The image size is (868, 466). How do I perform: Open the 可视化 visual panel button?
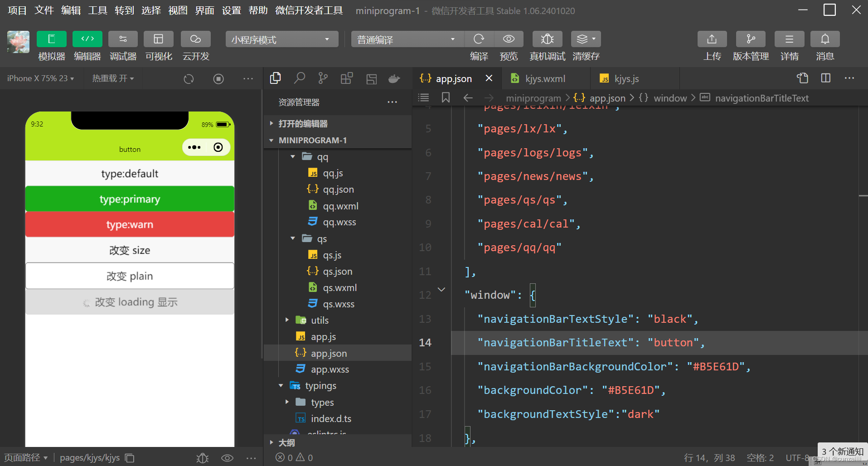(159, 39)
